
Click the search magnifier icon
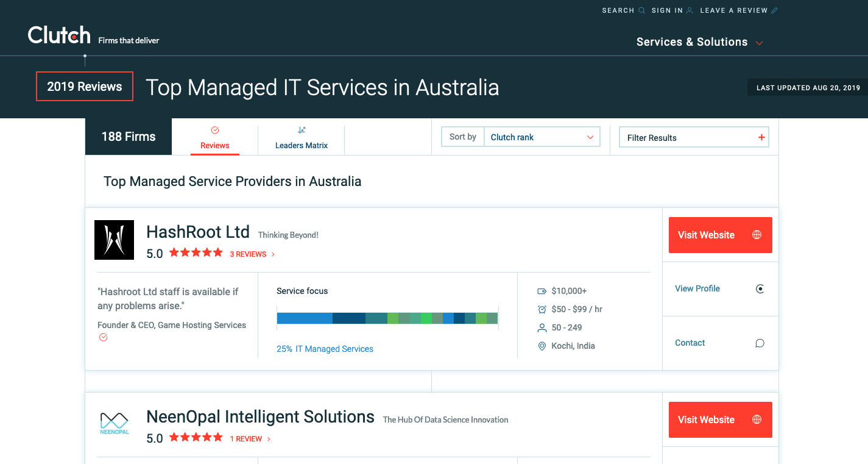tap(641, 10)
